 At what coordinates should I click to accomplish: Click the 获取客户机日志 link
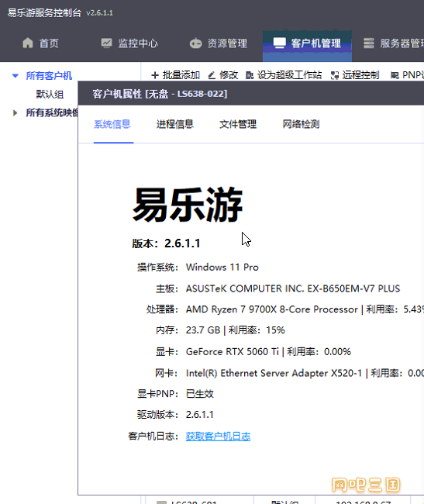(x=218, y=437)
